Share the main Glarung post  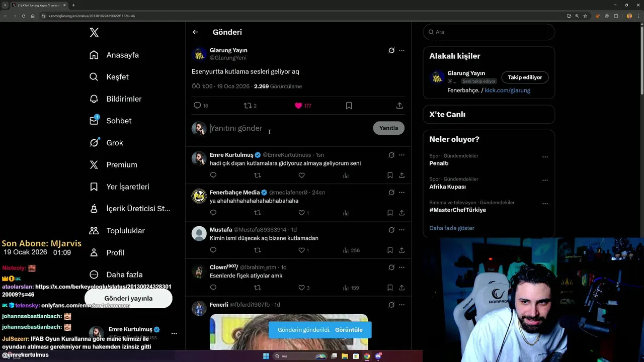399,106
